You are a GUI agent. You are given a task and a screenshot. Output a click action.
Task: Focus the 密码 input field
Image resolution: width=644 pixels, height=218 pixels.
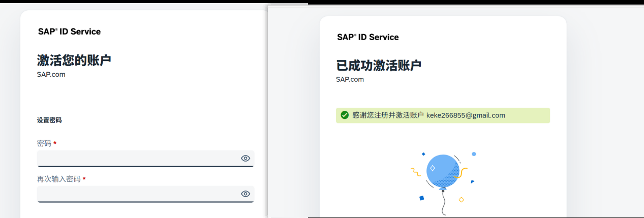coord(145,159)
